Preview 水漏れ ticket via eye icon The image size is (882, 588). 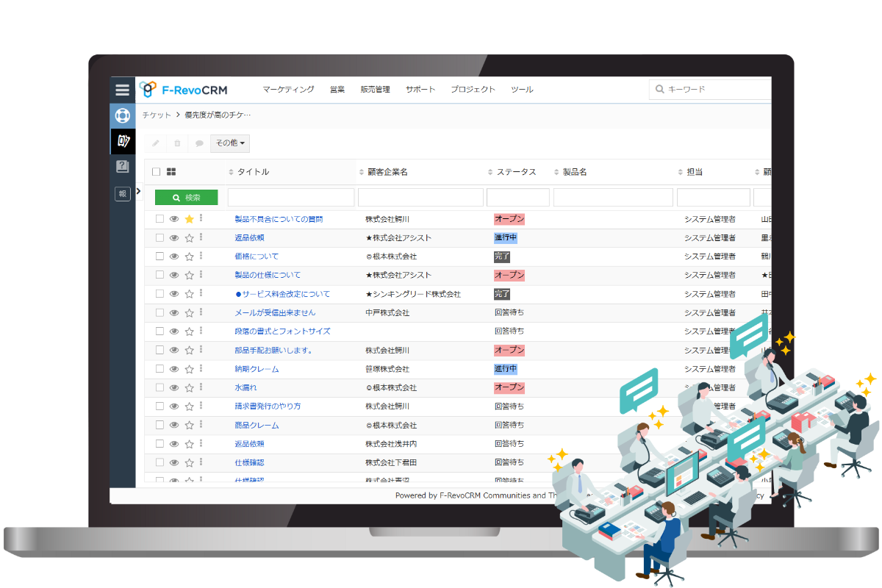point(174,387)
